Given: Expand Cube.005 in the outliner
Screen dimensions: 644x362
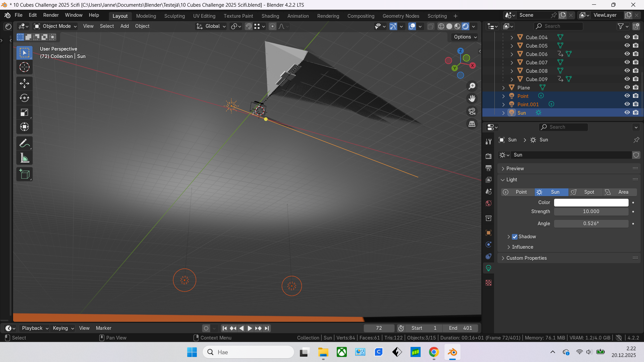Looking at the screenshot, I should click(512, 46).
